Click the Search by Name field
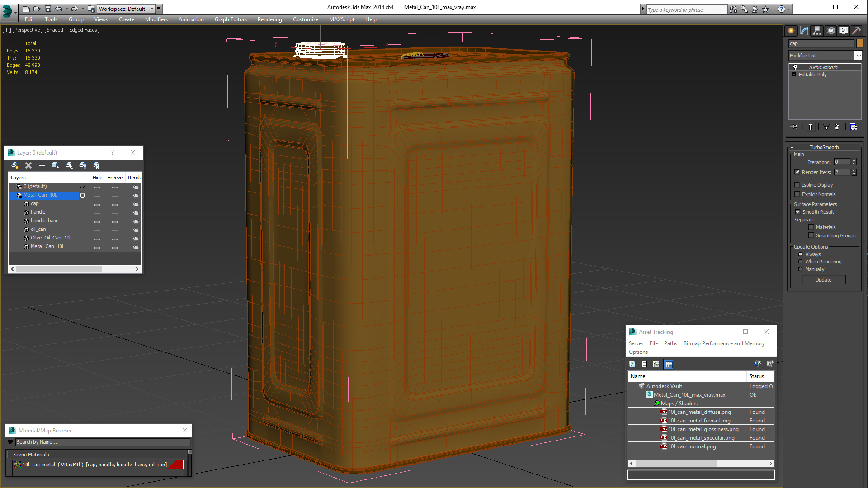The image size is (868, 488). pos(103,442)
